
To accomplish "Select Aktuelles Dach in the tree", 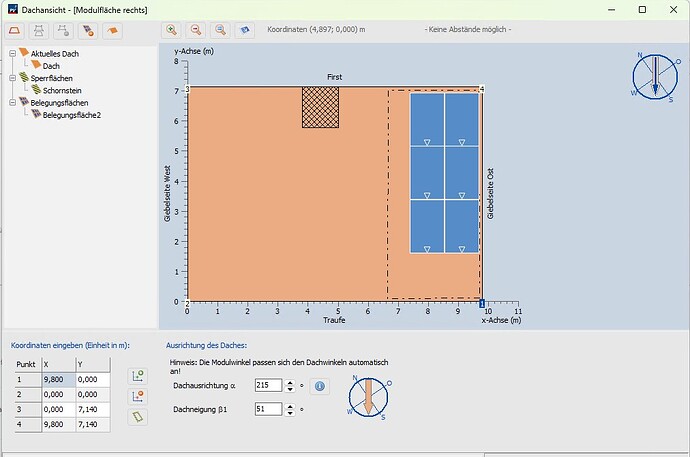I will click(55, 54).
